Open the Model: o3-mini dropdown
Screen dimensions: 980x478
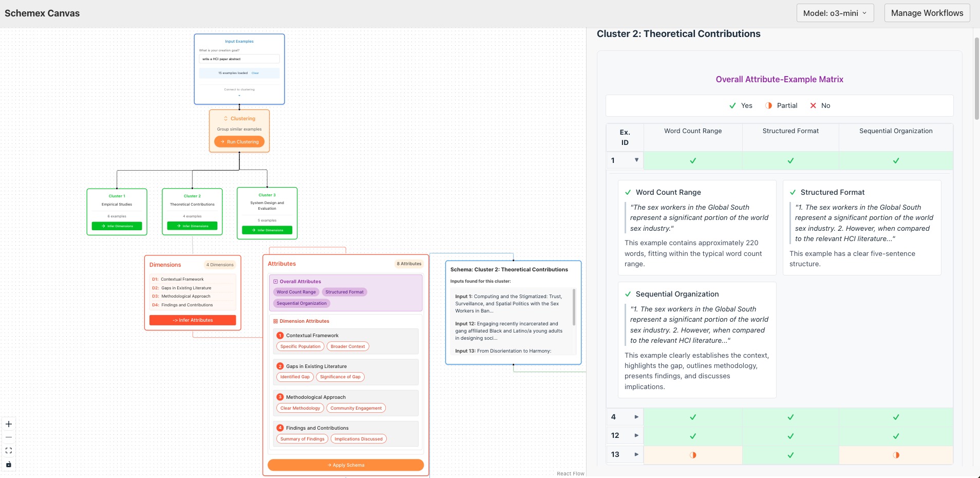pyautogui.click(x=835, y=13)
